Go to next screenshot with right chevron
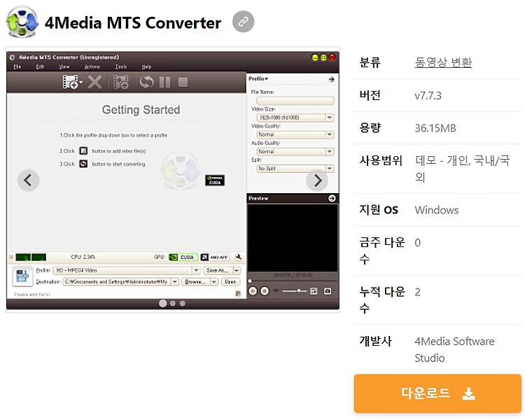This screenshot has width=525, height=420. tap(317, 180)
